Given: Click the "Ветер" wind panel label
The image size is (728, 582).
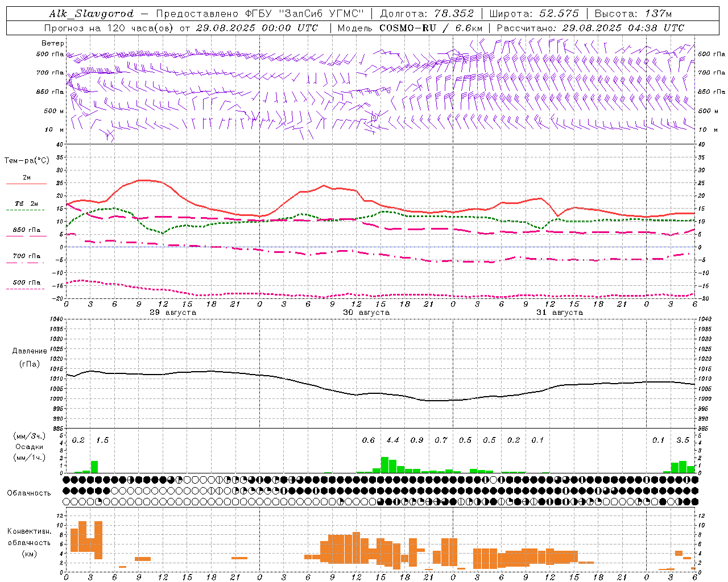Looking at the screenshot, I should click(53, 43).
